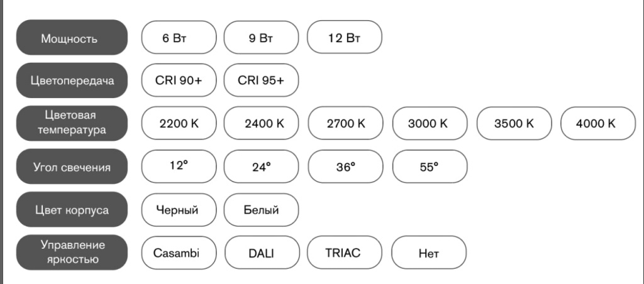Select Черный housing color

click(x=179, y=210)
